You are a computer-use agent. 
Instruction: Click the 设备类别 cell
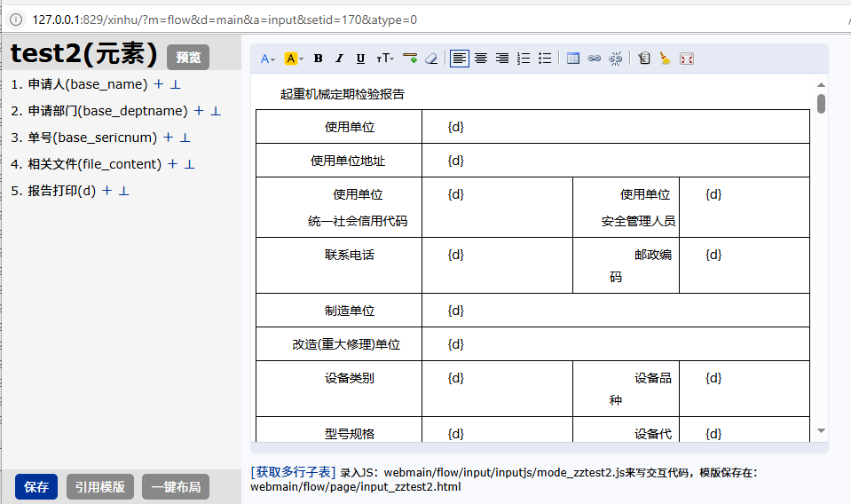click(339, 389)
